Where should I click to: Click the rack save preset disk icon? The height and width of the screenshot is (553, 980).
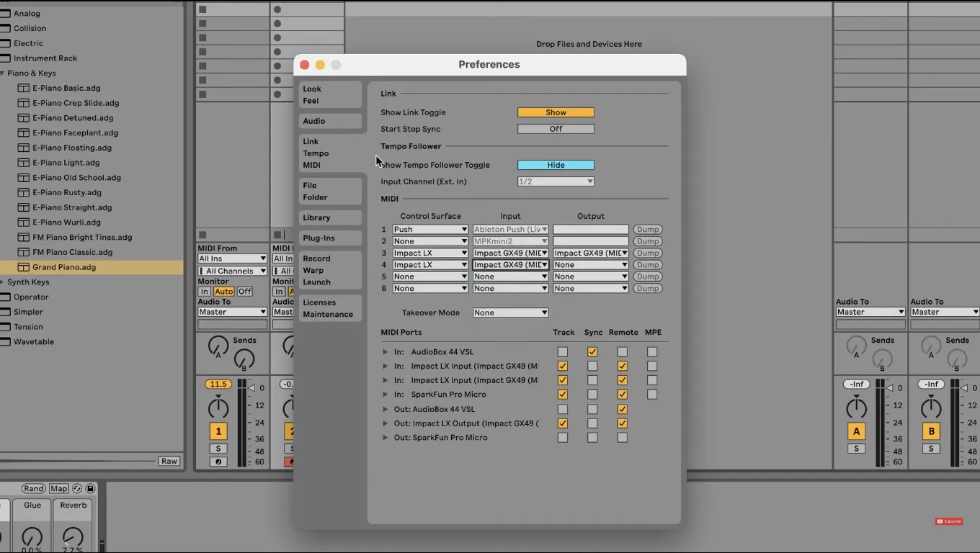pos(90,488)
